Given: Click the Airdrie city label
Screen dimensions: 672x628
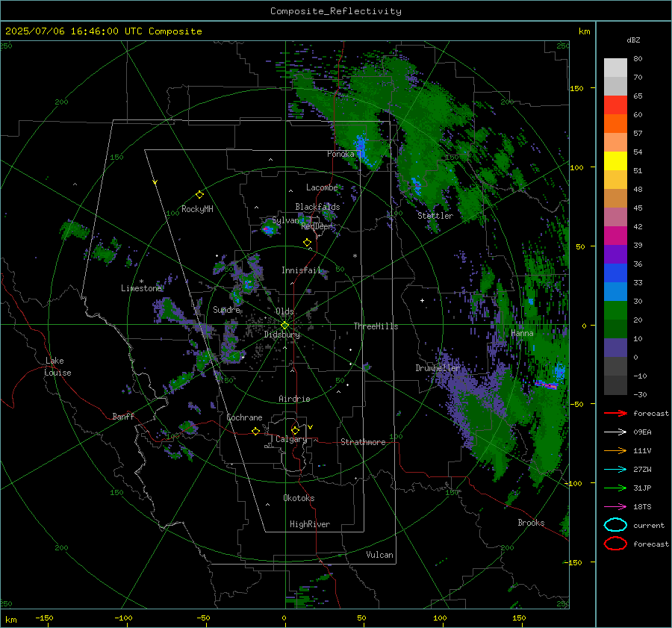Looking at the screenshot, I should 294,399.
